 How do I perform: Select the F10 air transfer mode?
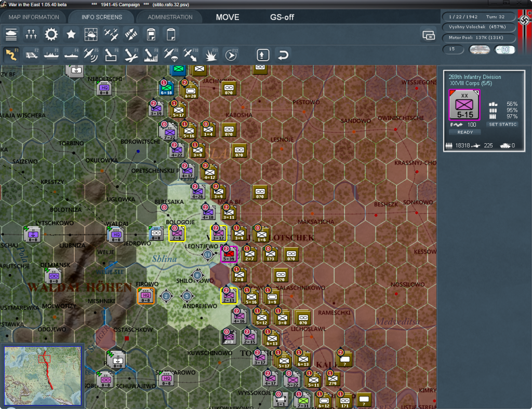click(x=191, y=54)
